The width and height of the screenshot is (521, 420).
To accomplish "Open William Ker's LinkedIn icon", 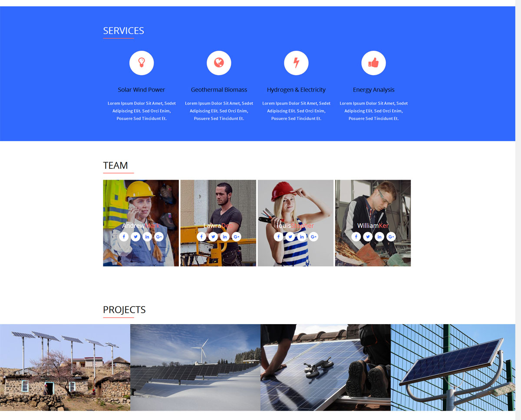I will (x=379, y=236).
